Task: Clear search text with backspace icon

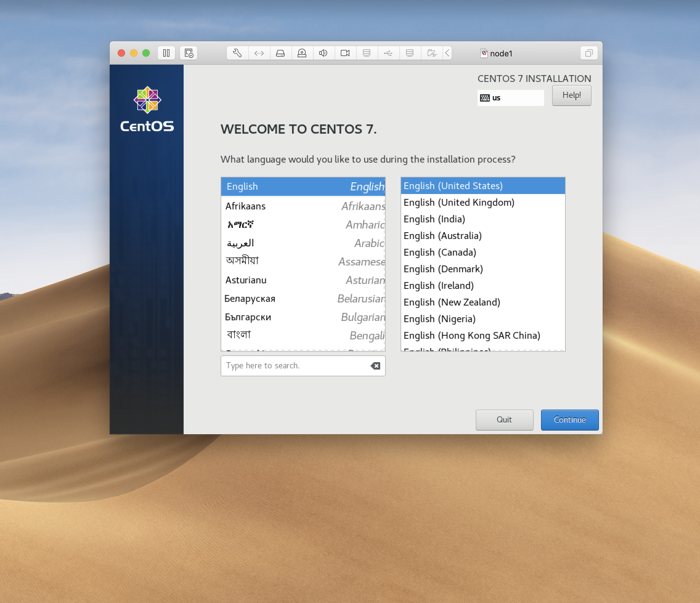Action: [375, 366]
